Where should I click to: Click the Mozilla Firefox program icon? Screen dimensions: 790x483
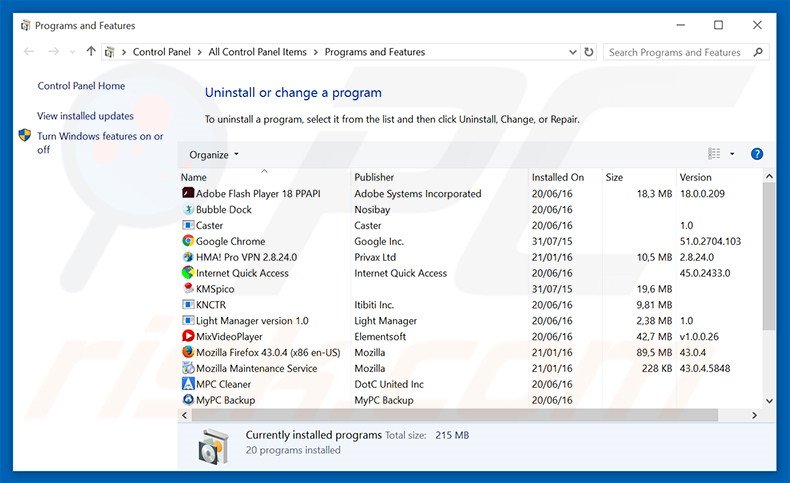(x=188, y=352)
